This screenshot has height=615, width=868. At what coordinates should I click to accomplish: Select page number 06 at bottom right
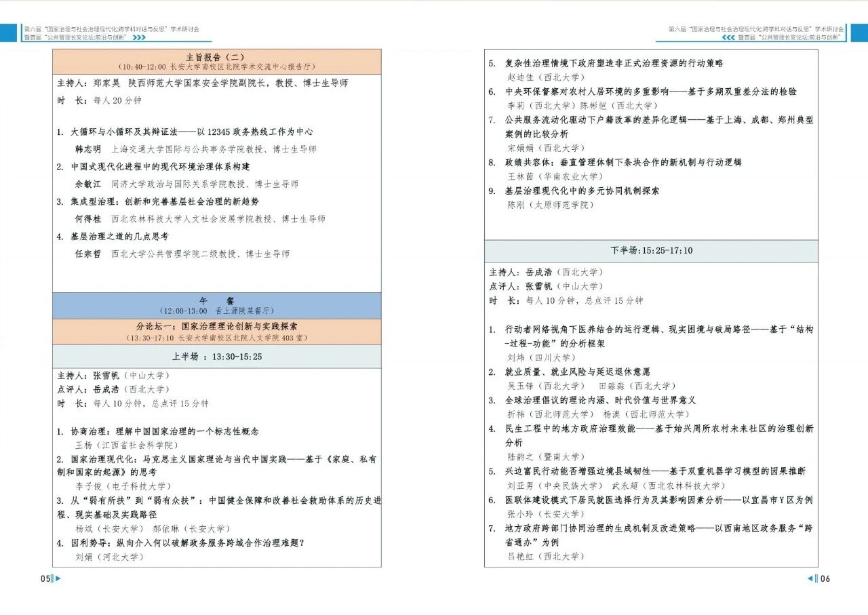(825, 578)
